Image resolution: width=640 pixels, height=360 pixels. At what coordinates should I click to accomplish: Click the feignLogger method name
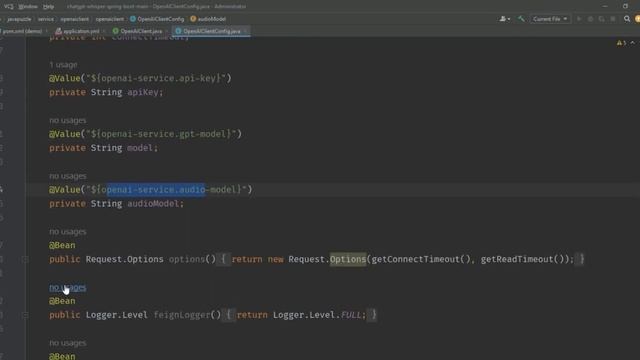pos(182,315)
